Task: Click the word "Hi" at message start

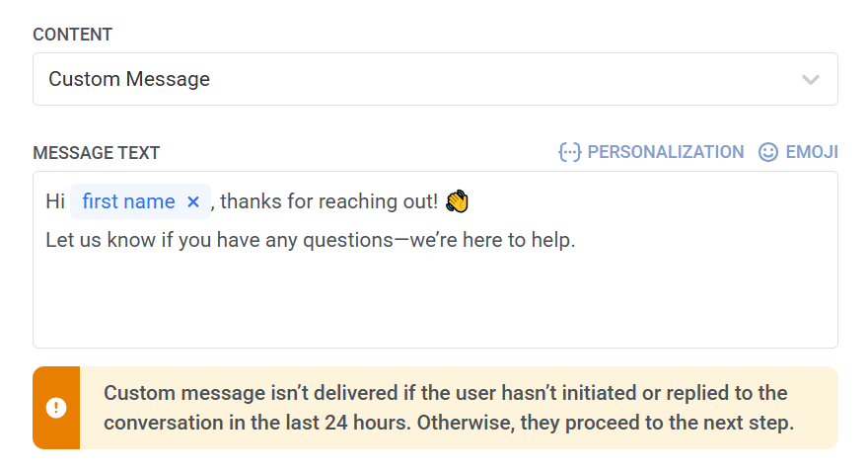Action: pos(55,202)
